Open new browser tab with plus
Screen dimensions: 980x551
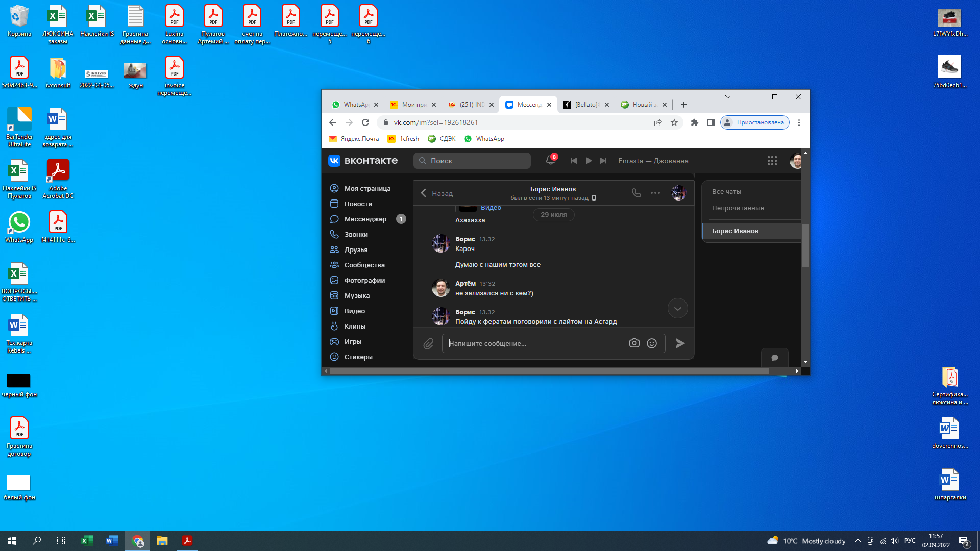(x=684, y=105)
